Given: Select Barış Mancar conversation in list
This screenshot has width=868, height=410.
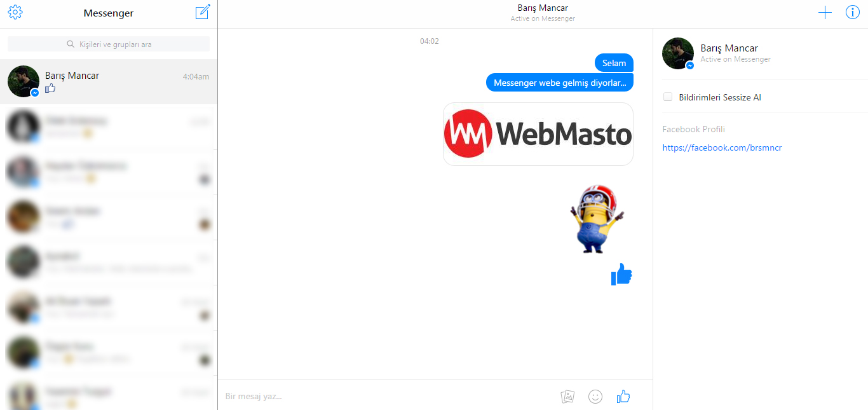Looking at the screenshot, I should (x=109, y=81).
